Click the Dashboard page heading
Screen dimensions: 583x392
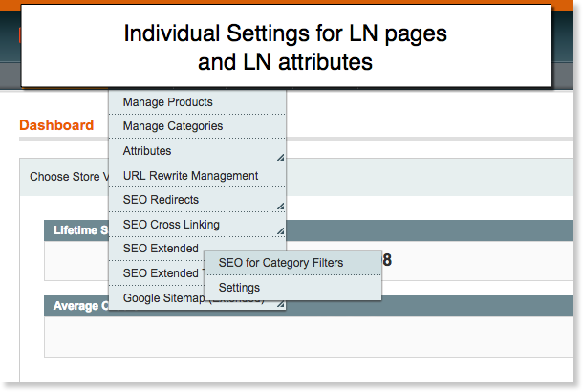pyautogui.click(x=56, y=125)
